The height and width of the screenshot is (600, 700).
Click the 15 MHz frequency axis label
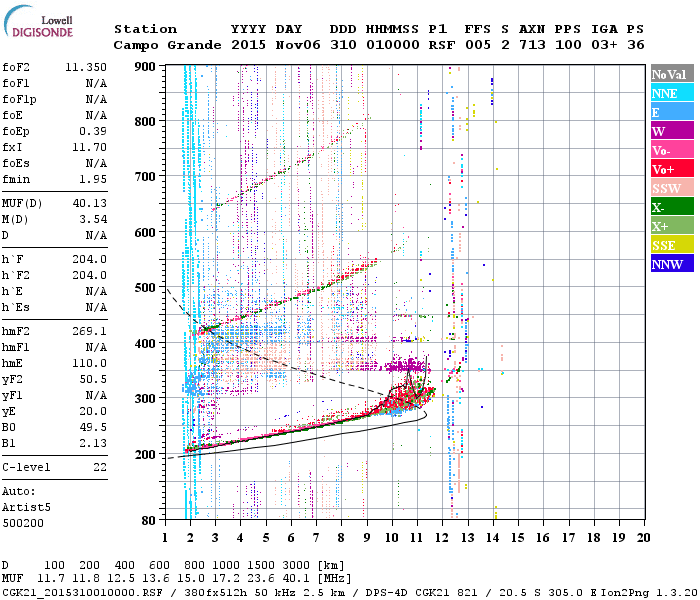(x=518, y=538)
